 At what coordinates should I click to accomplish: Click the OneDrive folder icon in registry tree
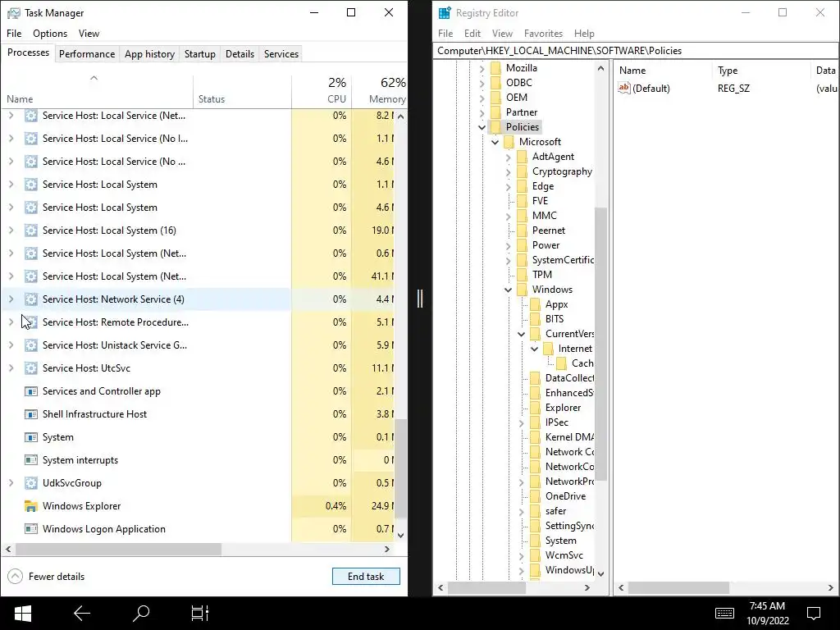(x=535, y=496)
